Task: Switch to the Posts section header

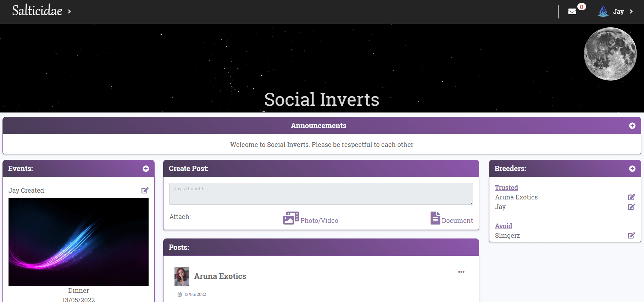Action: click(178, 247)
